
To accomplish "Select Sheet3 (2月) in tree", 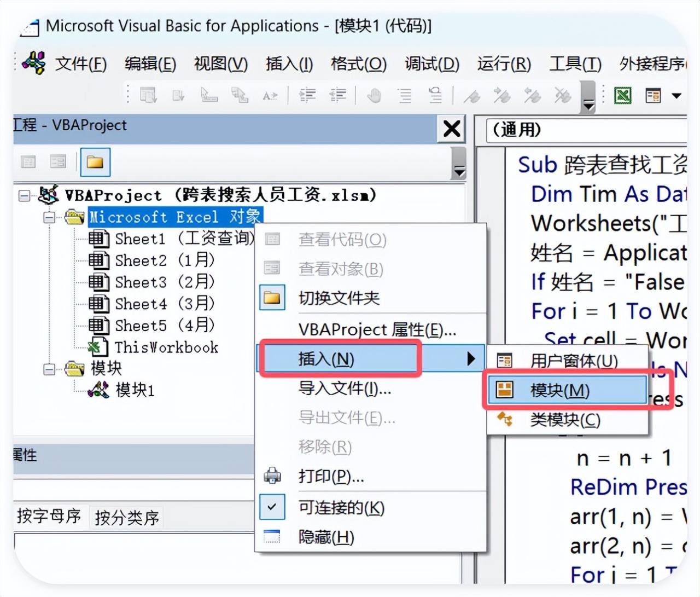I will click(165, 282).
